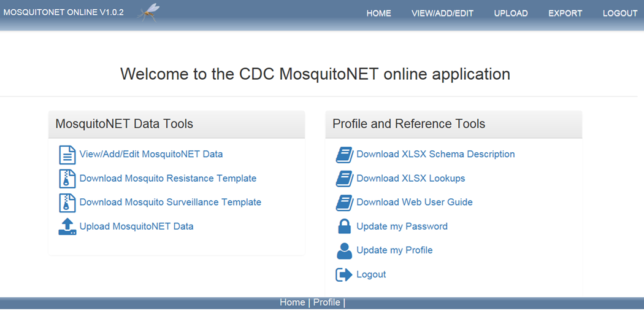Open the HOME menu in top navigation
The width and height of the screenshot is (644, 310).
(378, 14)
